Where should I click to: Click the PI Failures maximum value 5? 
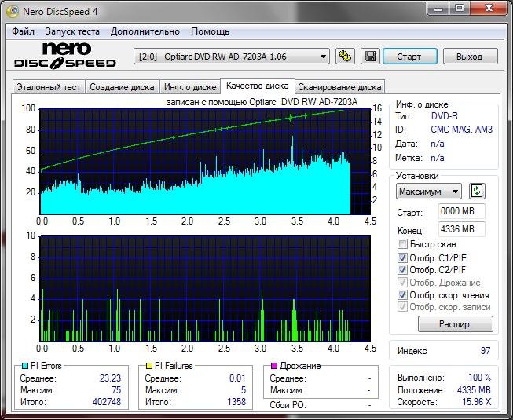244,390
